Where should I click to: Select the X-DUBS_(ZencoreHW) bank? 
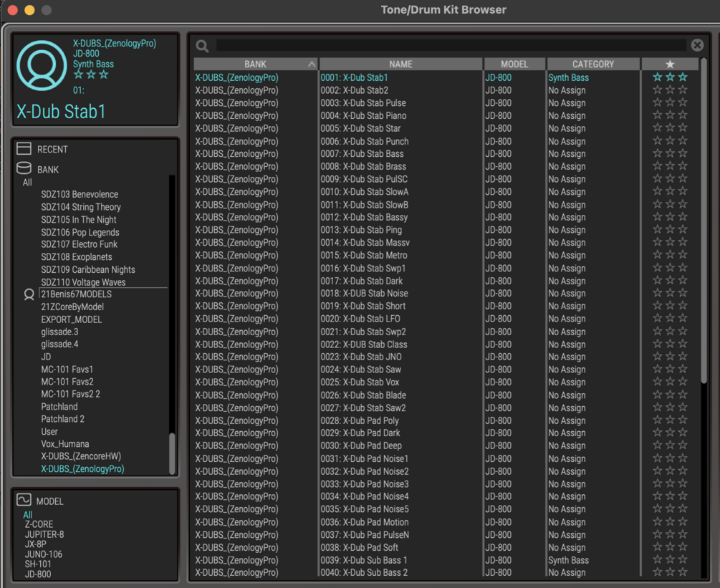pyautogui.click(x=81, y=456)
